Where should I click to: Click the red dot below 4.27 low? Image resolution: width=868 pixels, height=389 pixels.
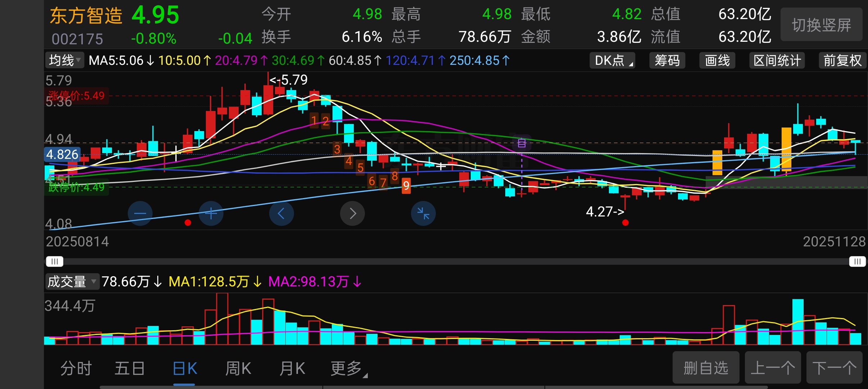[625, 223]
